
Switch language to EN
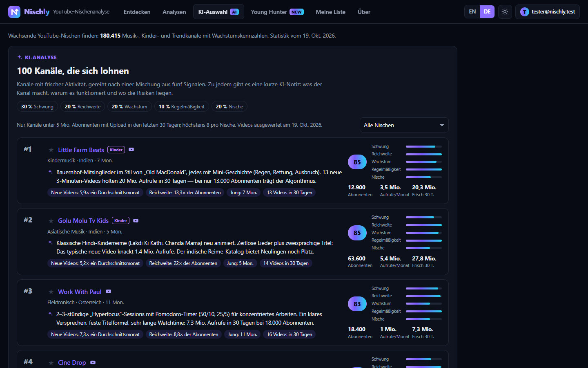472,12
